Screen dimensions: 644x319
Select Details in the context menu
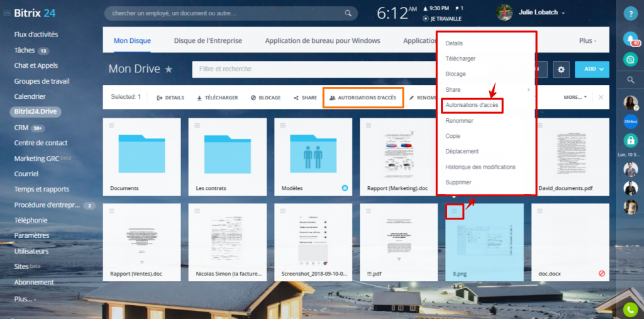click(x=454, y=43)
